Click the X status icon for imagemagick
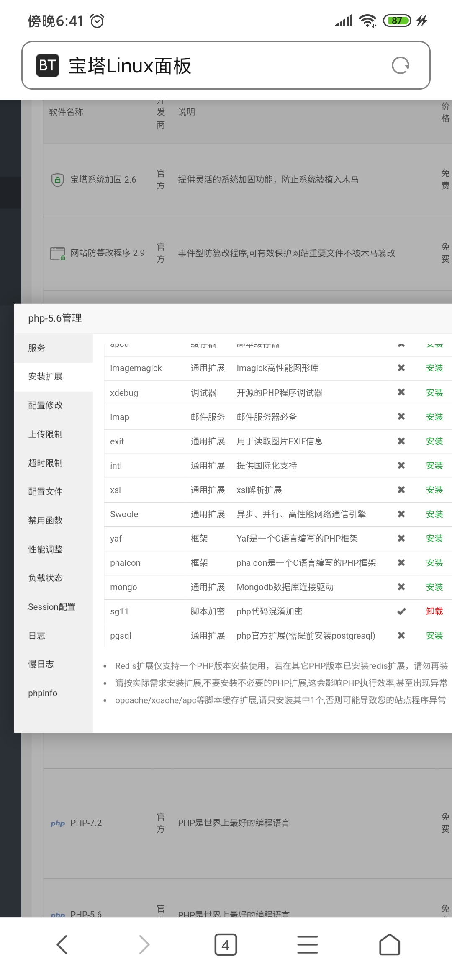452x980 pixels. [401, 368]
